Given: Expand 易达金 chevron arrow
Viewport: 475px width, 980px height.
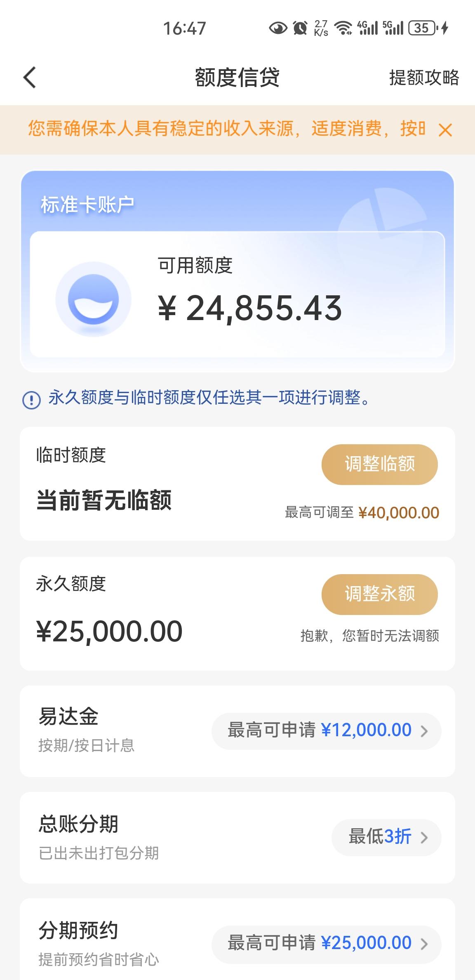Looking at the screenshot, I should pyautogui.click(x=424, y=731).
